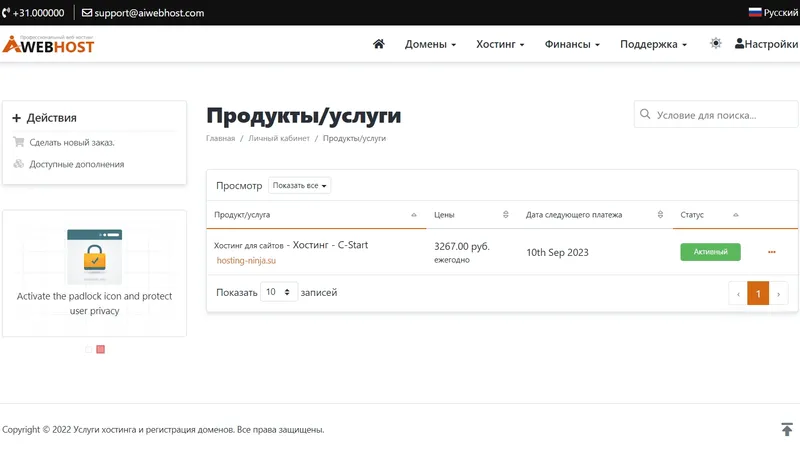The width and height of the screenshot is (800, 451).
Task: Click the padlock SSL promo image
Action: [x=94, y=257]
